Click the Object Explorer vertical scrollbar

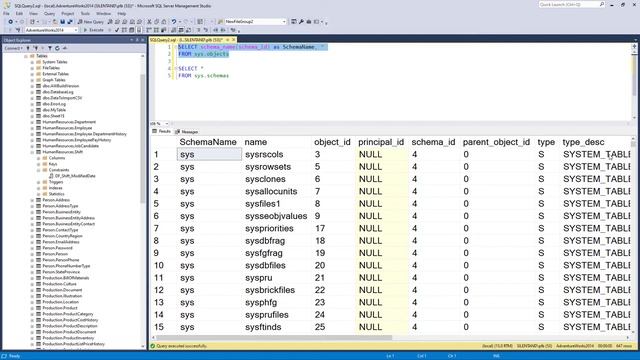(x=143, y=139)
